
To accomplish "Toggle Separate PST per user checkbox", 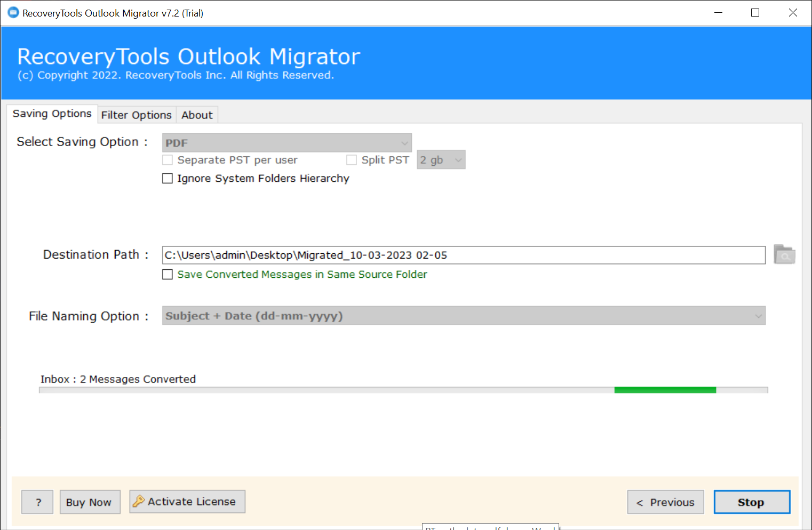I will pyautogui.click(x=168, y=160).
